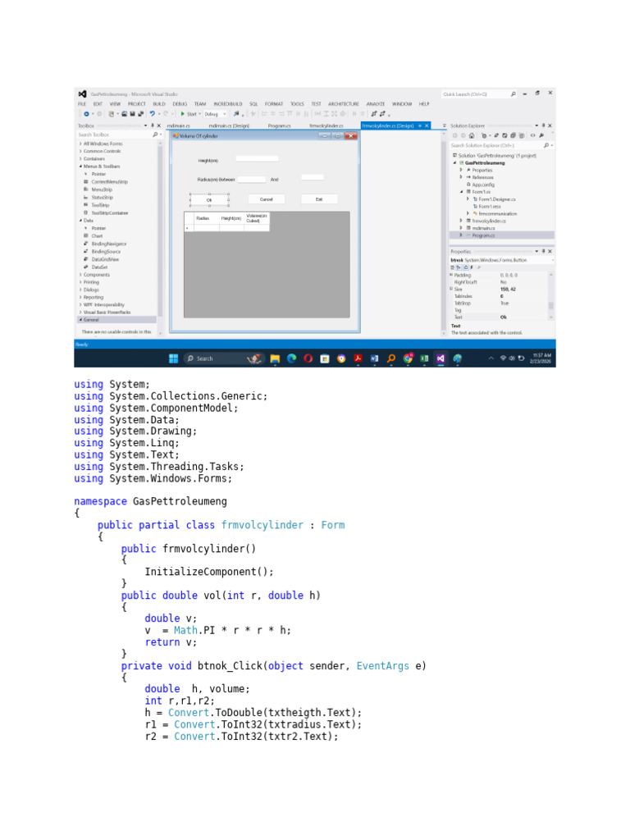
Task: Close the Toolbox panel with its X
Action: pyautogui.click(x=158, y=126)
